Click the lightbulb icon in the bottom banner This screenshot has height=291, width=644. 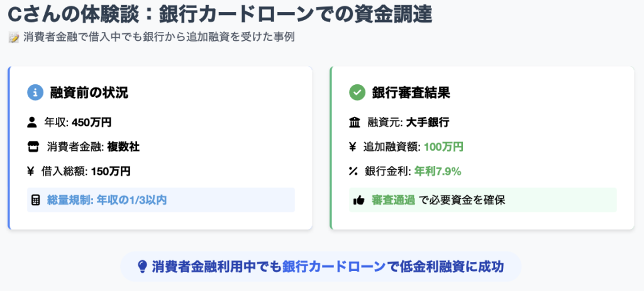[x=142, y=266]
